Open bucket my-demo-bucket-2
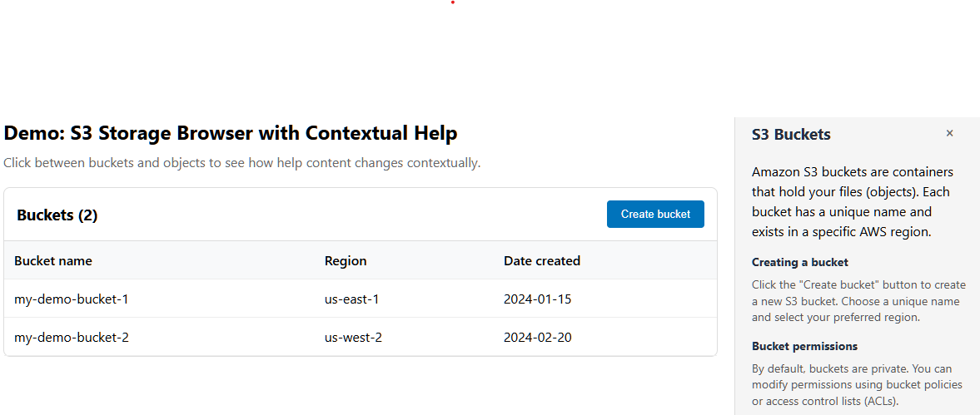The width and height of the screenshot is (980, 415). (72, 338)
